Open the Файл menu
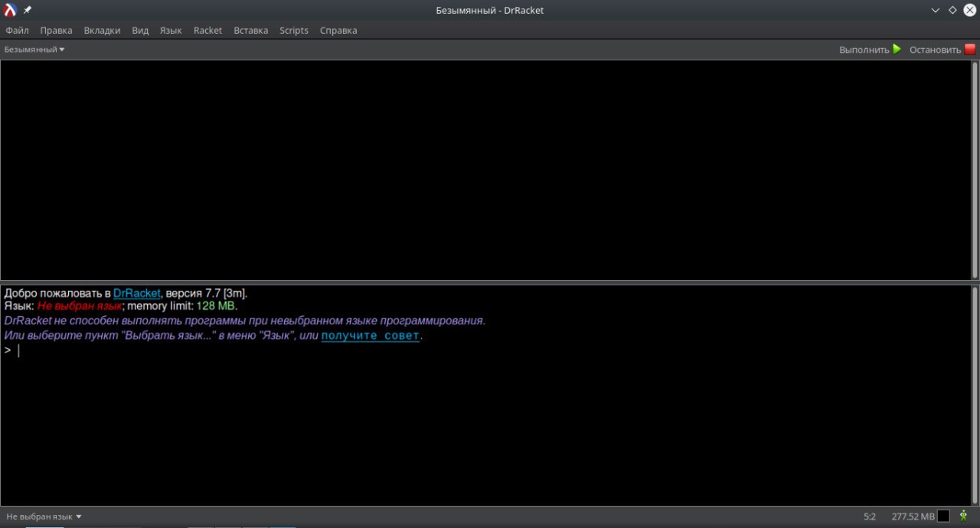 (17, 31)
